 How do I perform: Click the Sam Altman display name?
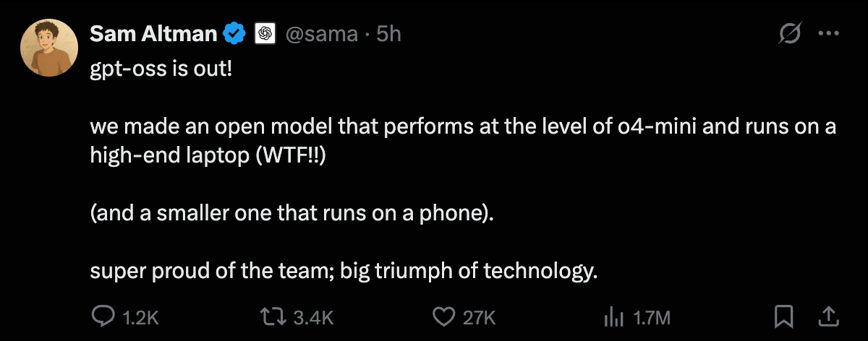coord(153,33)
